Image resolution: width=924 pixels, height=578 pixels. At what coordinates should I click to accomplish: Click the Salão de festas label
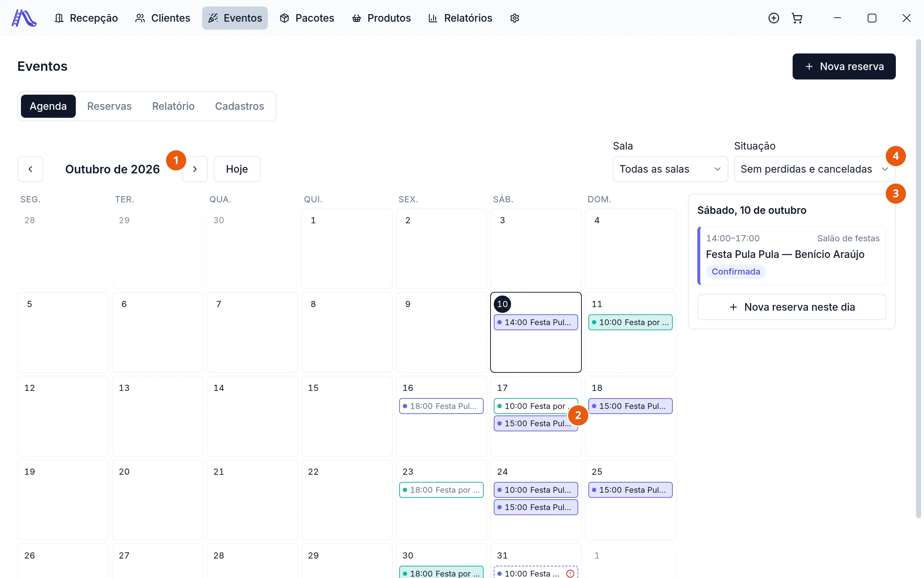pyautogui.click(x=848, y=238)
